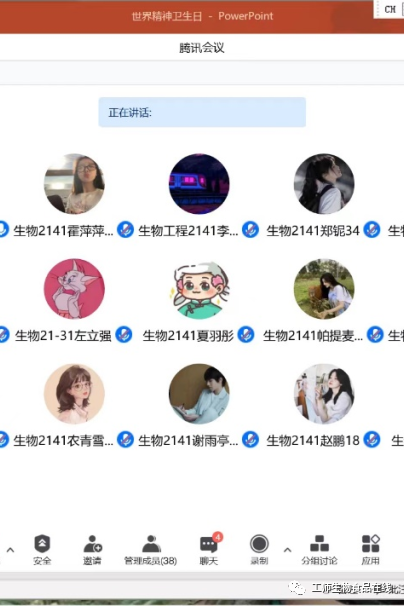Viewport: 404px width, 606px height.
Task: Open the 聊天 chat icon
Action: click(209, 549)
